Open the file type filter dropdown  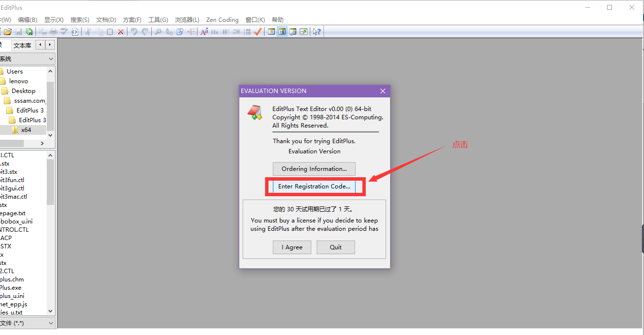51,323
